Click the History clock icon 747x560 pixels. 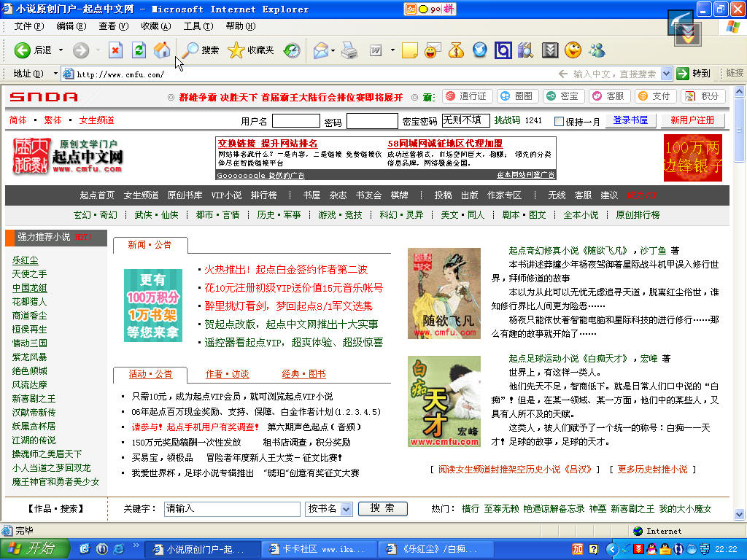(x=292, y=50)
